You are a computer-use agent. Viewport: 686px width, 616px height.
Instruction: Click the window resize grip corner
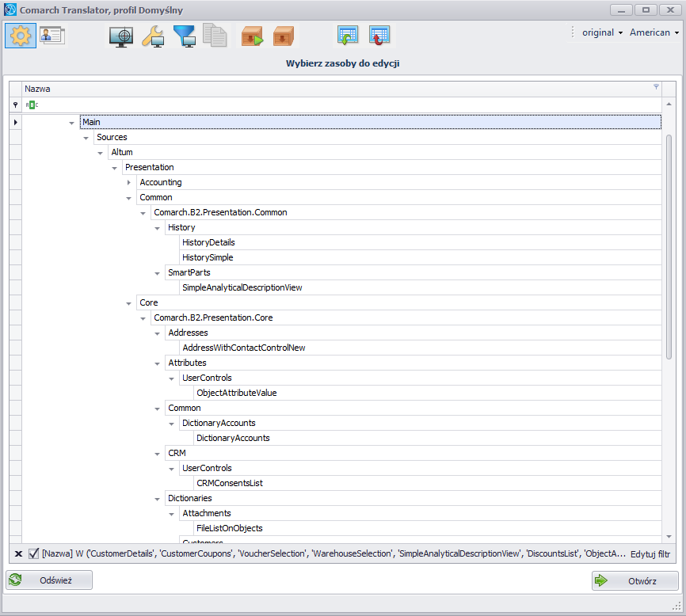[x=677, y=606]
